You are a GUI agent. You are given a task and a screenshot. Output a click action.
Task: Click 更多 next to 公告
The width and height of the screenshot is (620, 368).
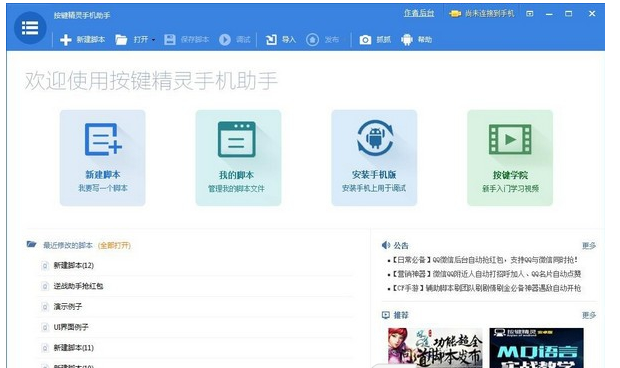pyautogui.click(x=589, y=246)
